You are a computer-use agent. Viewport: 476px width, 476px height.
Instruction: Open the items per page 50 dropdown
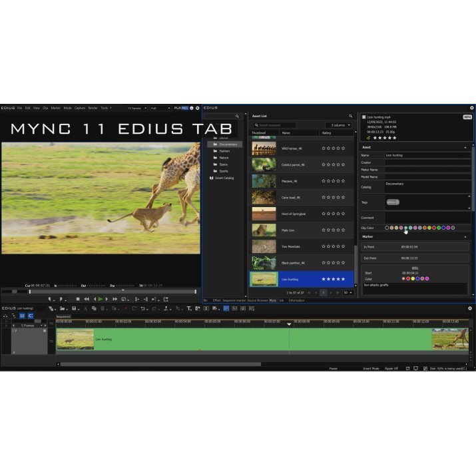pos(348,293)
